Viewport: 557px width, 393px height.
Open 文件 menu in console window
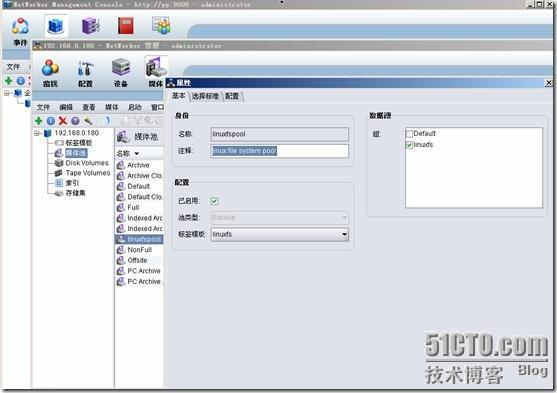(13, 66)
